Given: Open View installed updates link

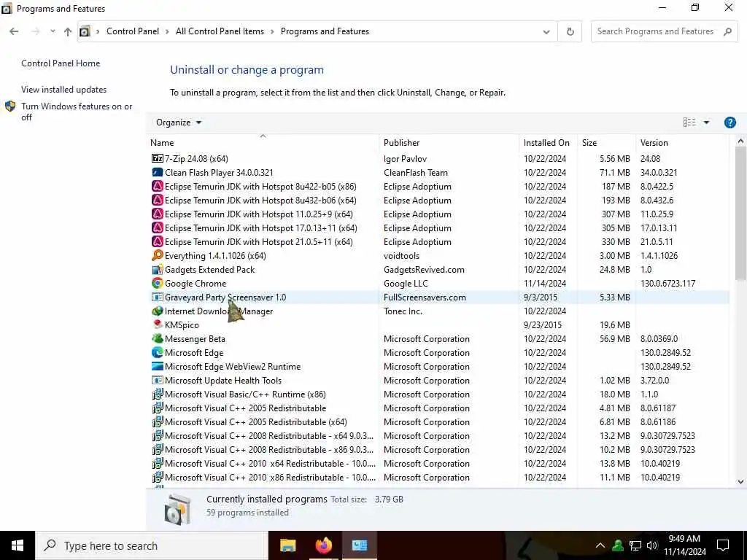Looking at the screenshot, I should [x=64, y=90].
